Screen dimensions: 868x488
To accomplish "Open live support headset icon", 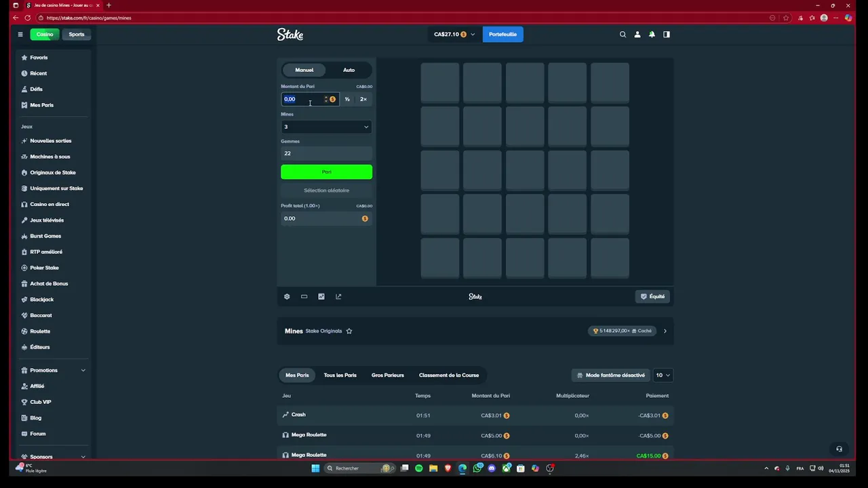I will (x=839, y=449).
